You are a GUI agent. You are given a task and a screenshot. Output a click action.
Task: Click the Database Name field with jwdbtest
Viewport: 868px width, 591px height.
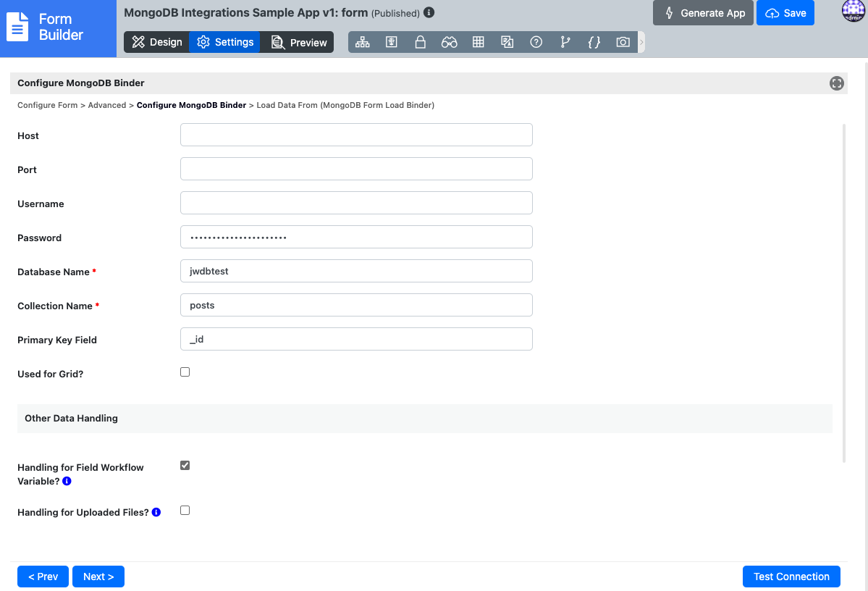pos(356,271)
